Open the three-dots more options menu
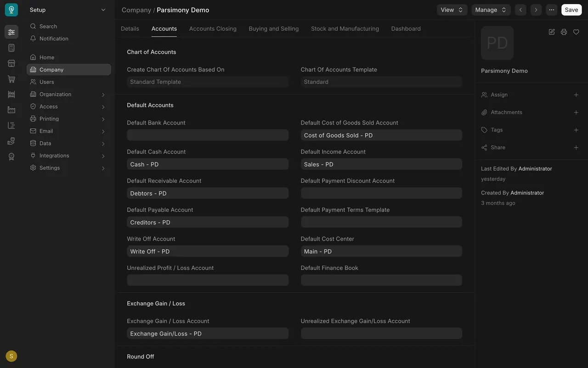 552,10
